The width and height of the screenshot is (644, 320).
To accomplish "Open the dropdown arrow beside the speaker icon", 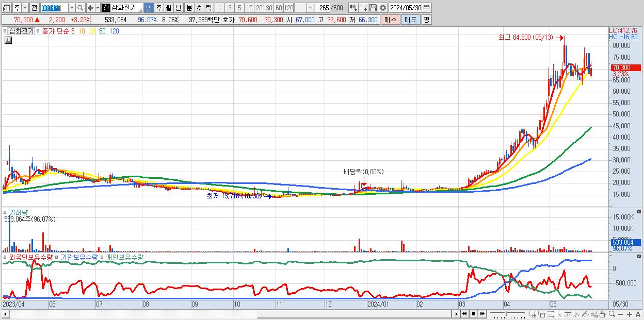I will pos(98,8).
